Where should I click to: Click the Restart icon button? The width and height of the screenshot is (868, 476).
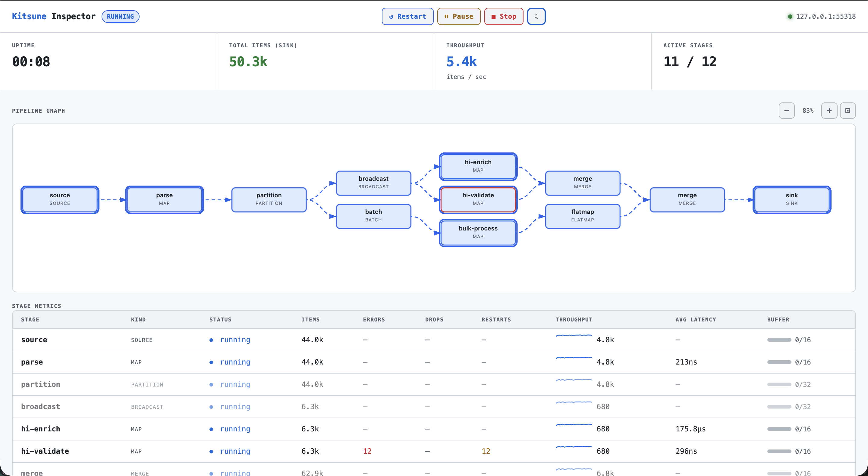407,16
